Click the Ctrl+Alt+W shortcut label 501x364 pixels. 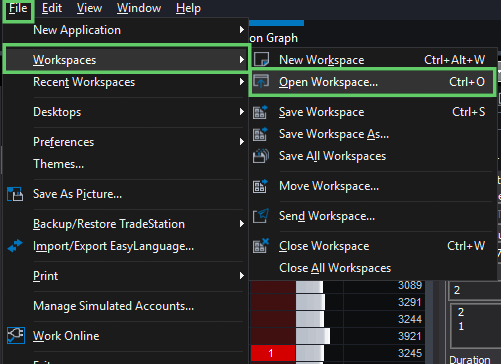(x=454, y=60)
